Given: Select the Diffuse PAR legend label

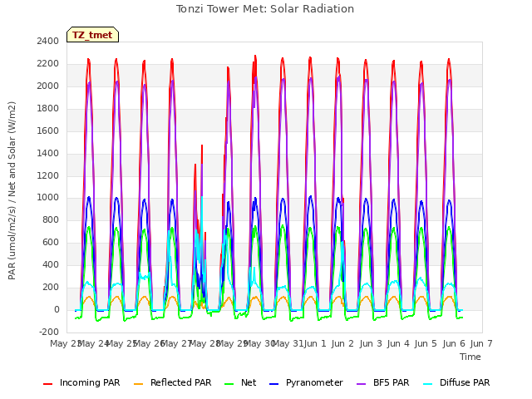Looking at the screenshot, I should [465, 382].
